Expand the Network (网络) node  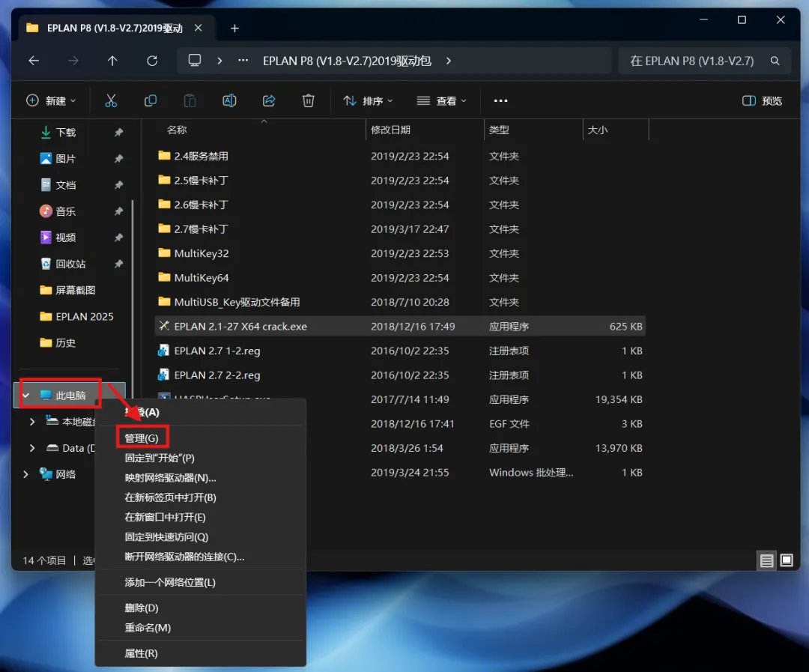pyautogui.click(x=25, y=474)
